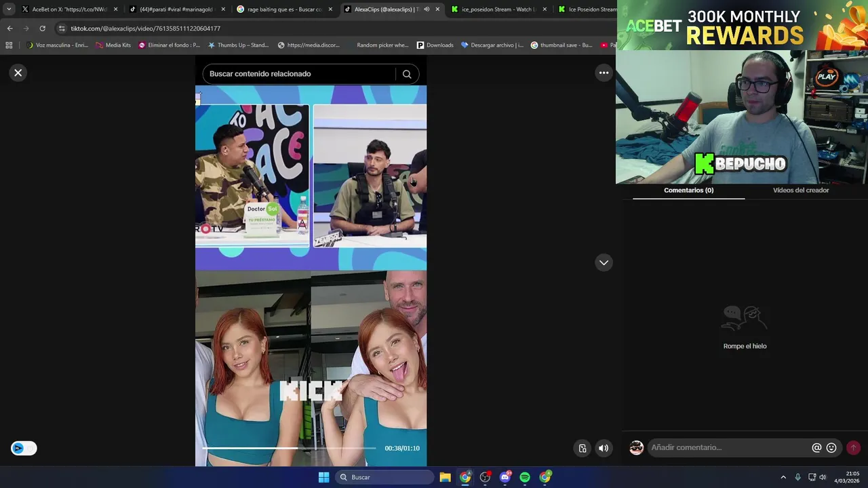The image size is (868, 488).
Task: Reload the page with the refresh icon
Action: pos(42,28)
